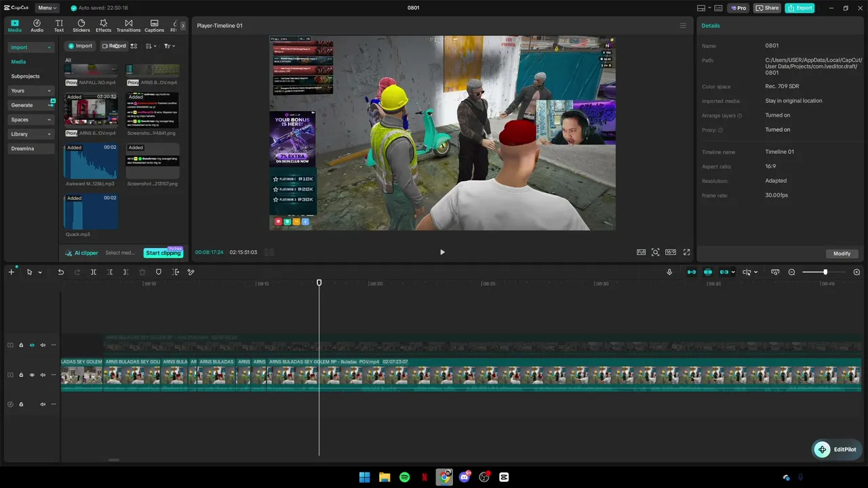Image resolution: width=868 pixels, height=488 pixels.
Task: Click the zoom in timeline icon
Action: tap(856, 272)
